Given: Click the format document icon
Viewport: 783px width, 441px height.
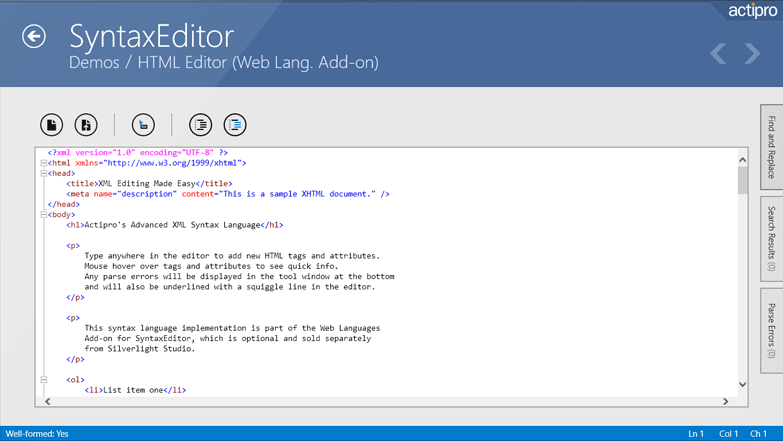Looking at the screenshot, I should click(201, 125).
